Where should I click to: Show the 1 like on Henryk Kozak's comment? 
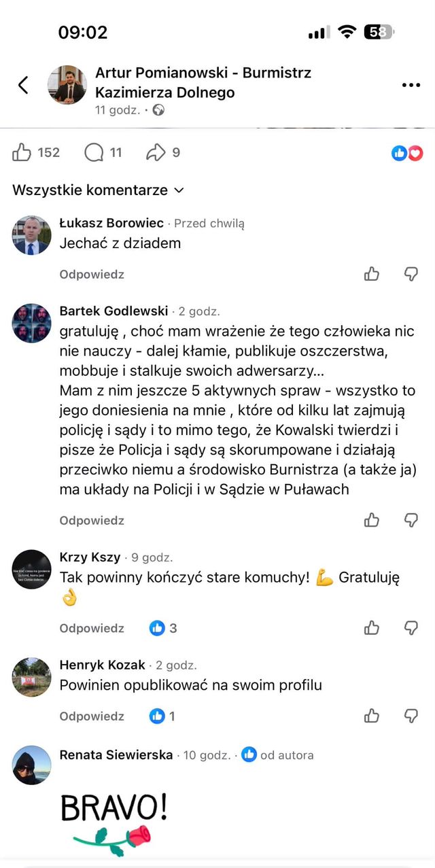pyautogui.click(x=162, y=716)
